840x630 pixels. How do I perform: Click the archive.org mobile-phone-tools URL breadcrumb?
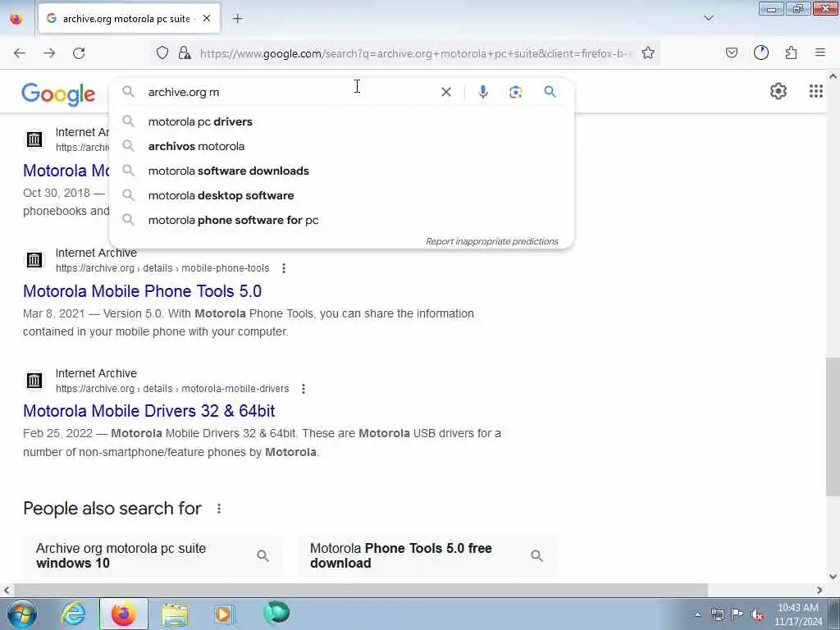pos(162,268)
